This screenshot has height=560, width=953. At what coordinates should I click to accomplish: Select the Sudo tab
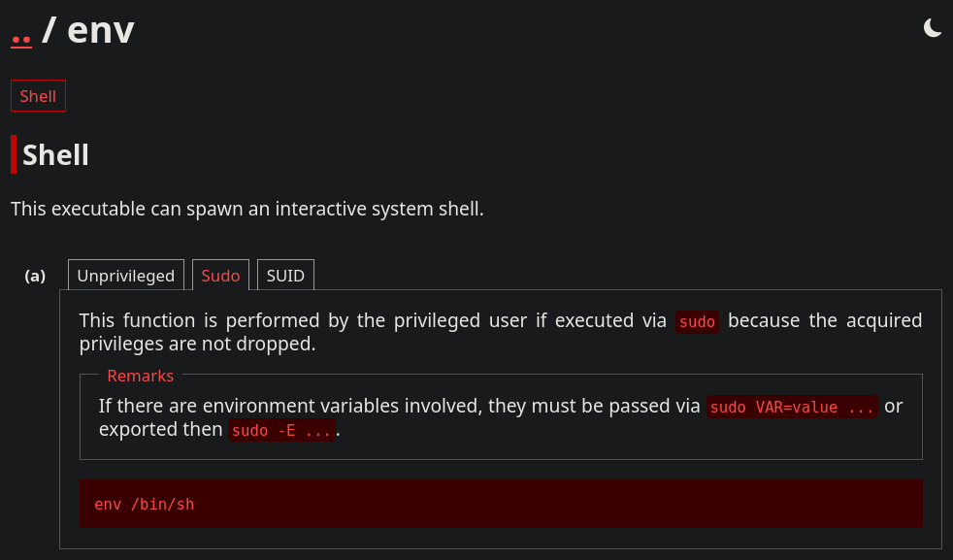pyautogui.click(x=220, y=276)
